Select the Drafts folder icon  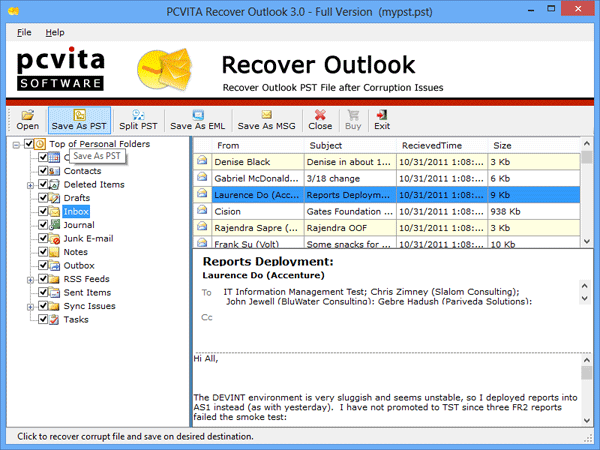[x=54, y=198]
